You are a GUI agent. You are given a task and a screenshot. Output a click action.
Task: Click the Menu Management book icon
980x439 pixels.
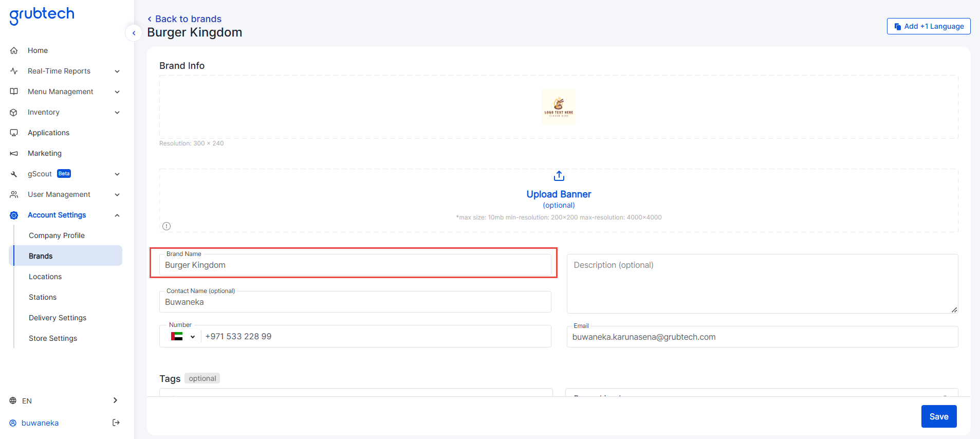14,92
